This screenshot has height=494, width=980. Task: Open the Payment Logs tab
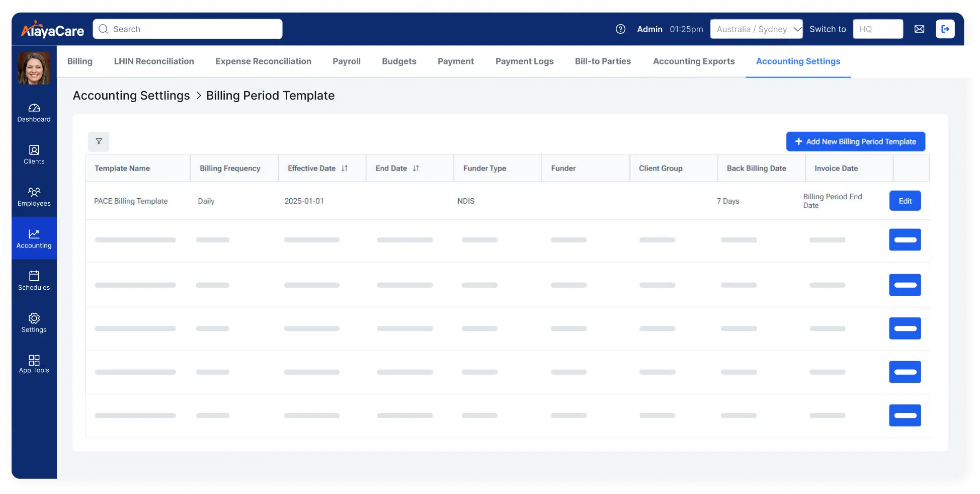525,61
